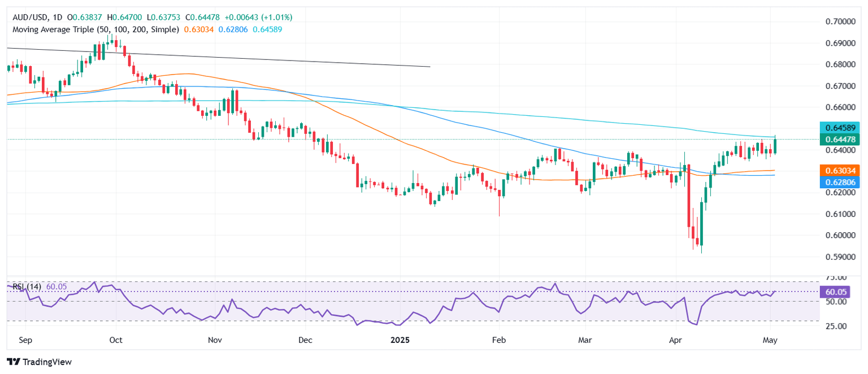868x374 pixels.
Task: Click the 60.05 value in RSI legend
Action: tap(57, 287)
